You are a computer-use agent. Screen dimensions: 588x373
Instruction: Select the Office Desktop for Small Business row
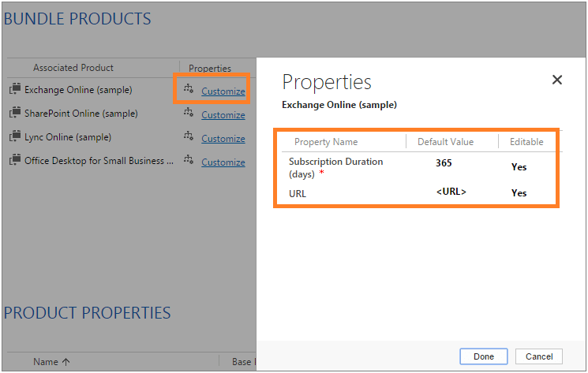coord(99,161)
